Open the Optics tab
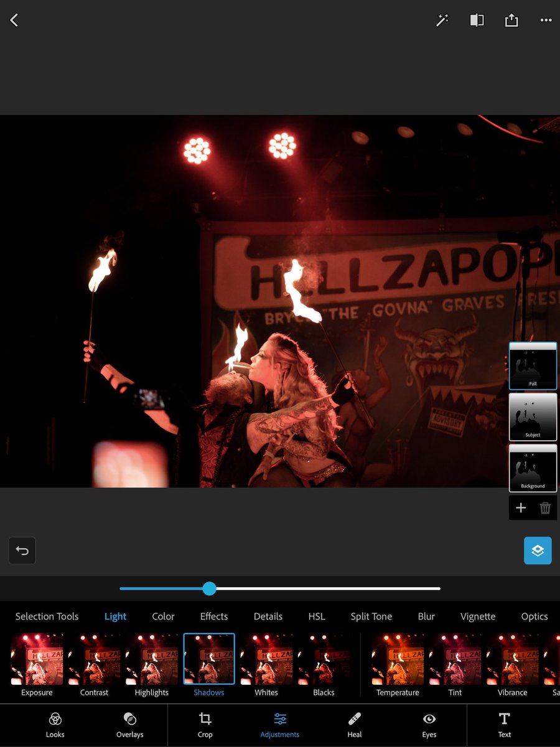 tap(534, 616)
